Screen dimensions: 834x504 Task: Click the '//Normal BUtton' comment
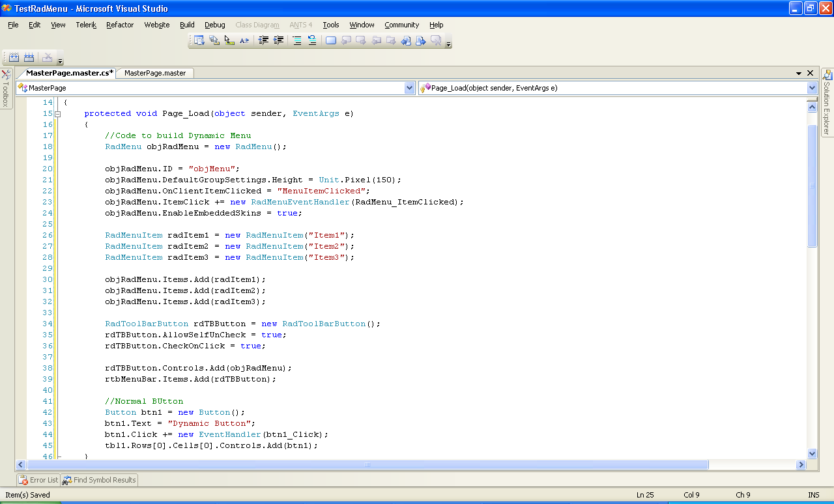click(x=144, y=401)
